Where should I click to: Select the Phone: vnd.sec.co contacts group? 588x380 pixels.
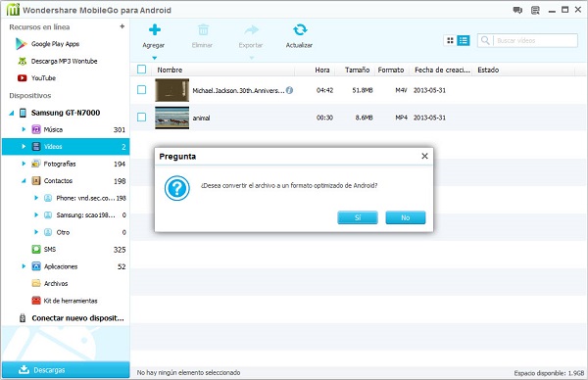[86, 198]
